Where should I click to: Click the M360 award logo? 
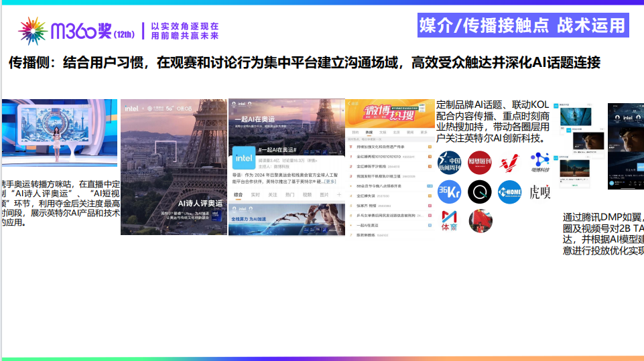click(77, 31)
